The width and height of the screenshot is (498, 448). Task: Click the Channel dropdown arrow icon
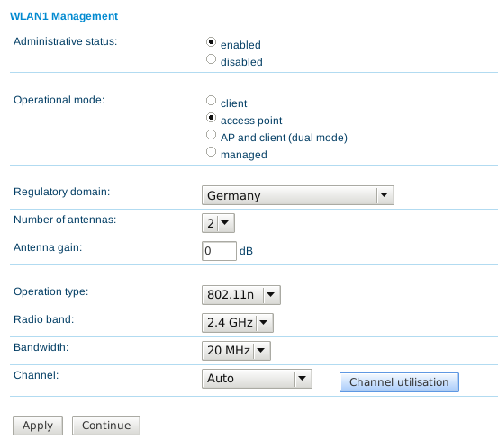click(302, 378)
